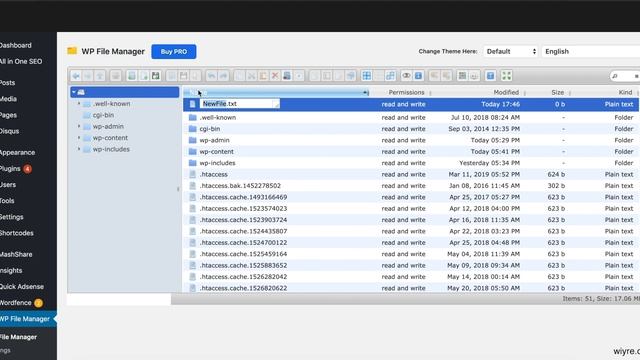The width and height of the screenshot is (640, 360).
Task: Go up to the parent folder icon
Action: click(100, 76)
